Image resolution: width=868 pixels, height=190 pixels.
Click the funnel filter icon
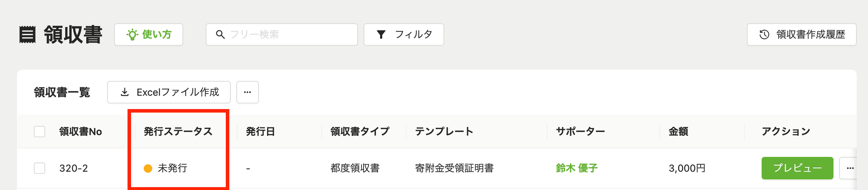click(381, 35)
